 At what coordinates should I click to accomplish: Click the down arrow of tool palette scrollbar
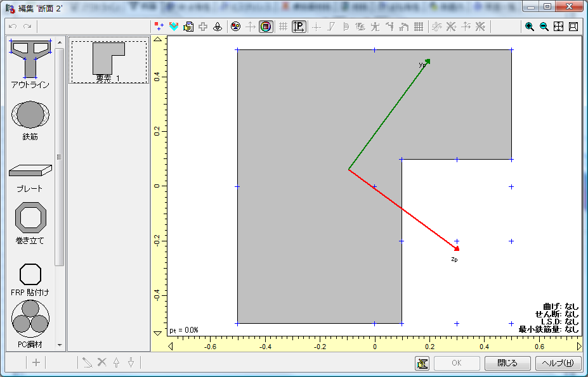(x=60, y=345)
